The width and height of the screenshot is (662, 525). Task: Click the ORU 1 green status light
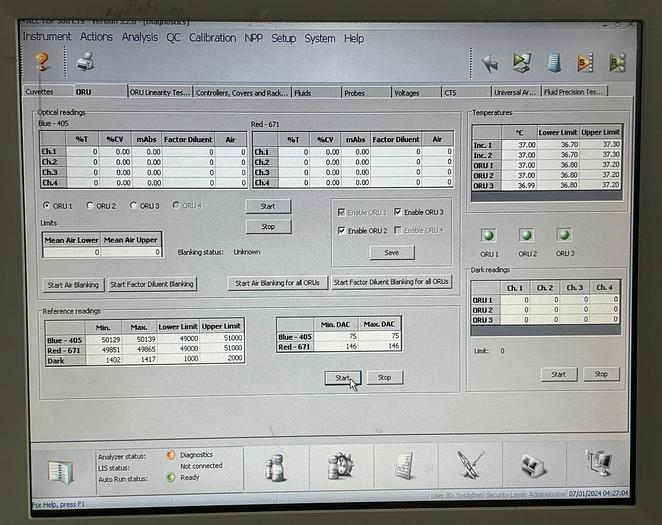coord(489,235)
